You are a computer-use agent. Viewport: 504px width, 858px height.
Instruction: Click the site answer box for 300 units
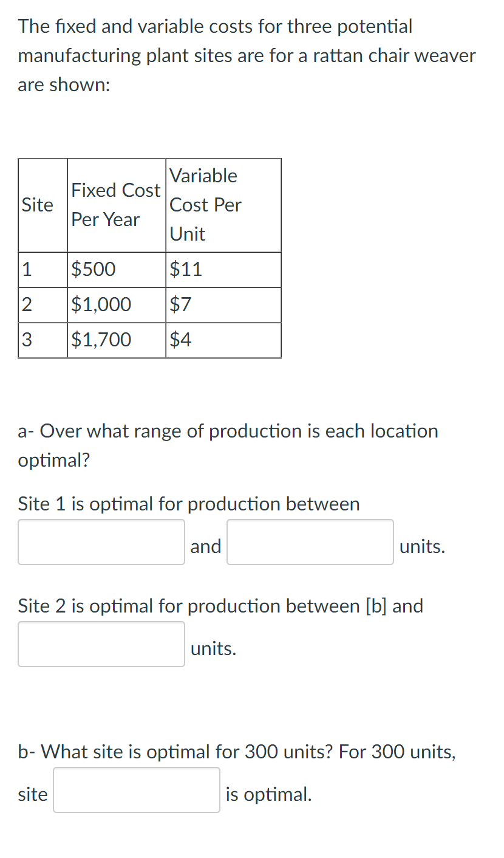click(x=136, y=790)
